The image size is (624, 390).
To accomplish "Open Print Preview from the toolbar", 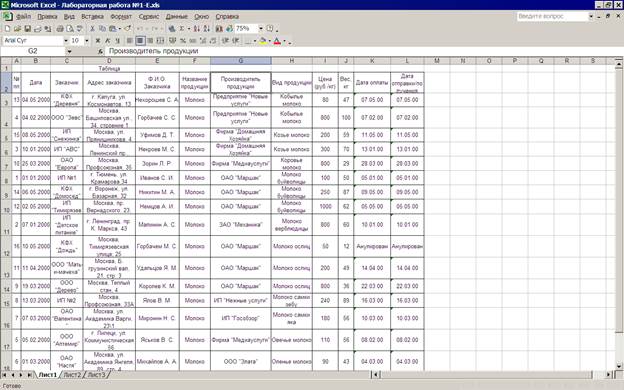I will pos(70,29).
